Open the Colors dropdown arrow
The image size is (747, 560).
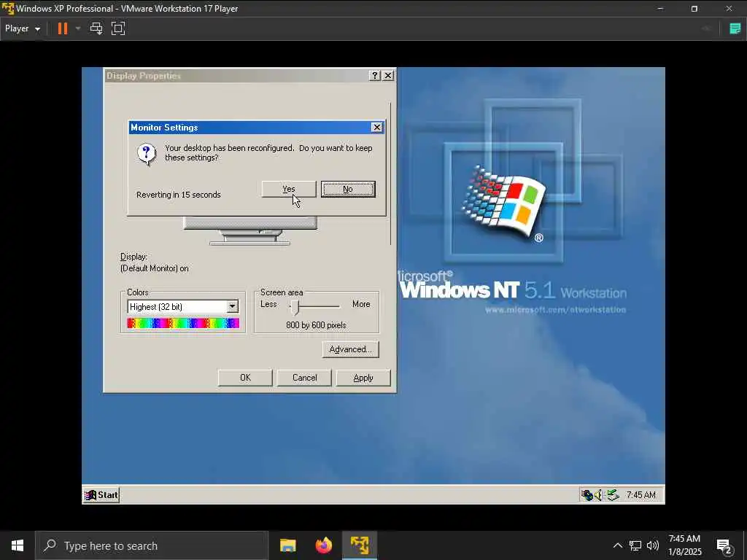[x=233, y=307]
